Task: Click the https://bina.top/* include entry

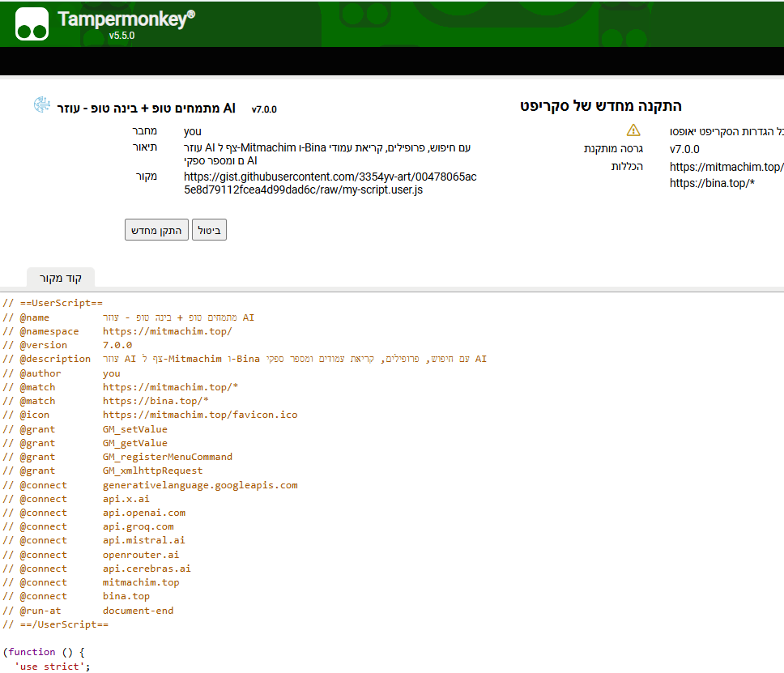Action: click(x=712, y=183)
